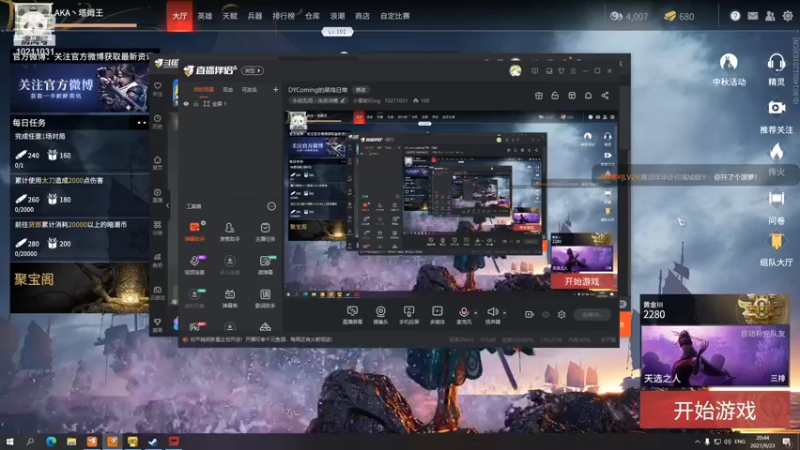Image resolution: width=800 pixels, height=450 pixels.
Task: Open Microsoft Edge from the taskbar
Action: click(51, 441)
